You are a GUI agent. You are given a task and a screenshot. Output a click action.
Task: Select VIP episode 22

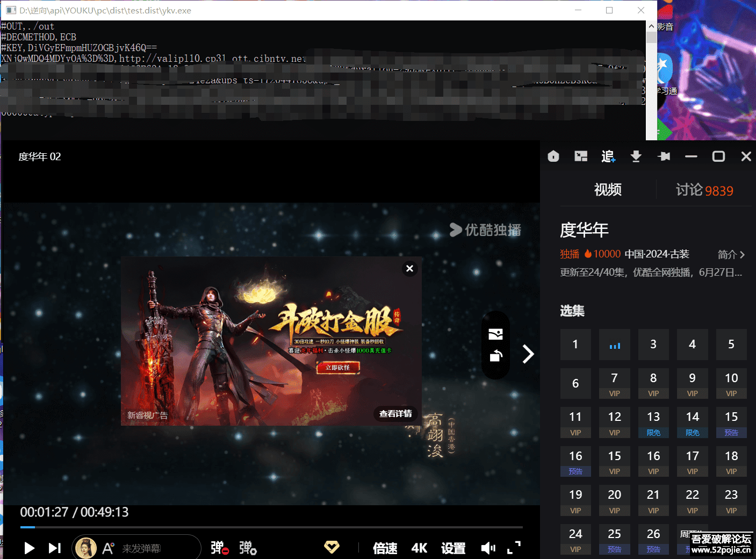[693, 500]
